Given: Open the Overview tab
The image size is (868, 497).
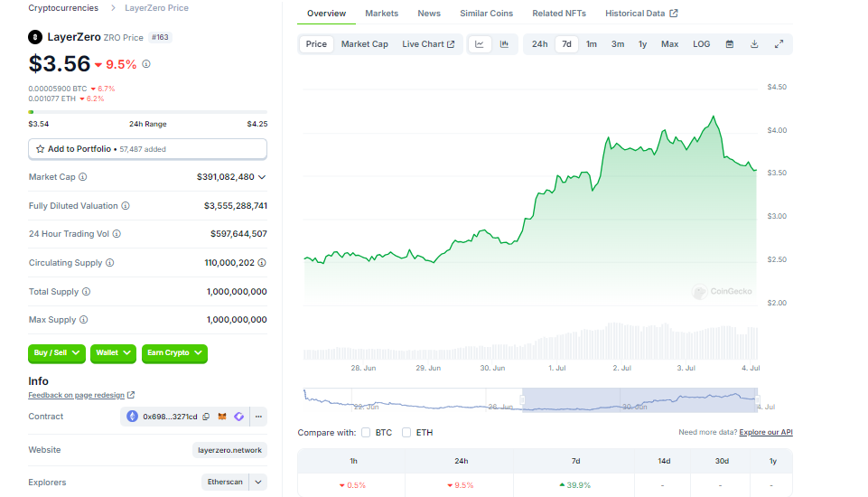Looking at the screenshot, I should click(327, 14).
